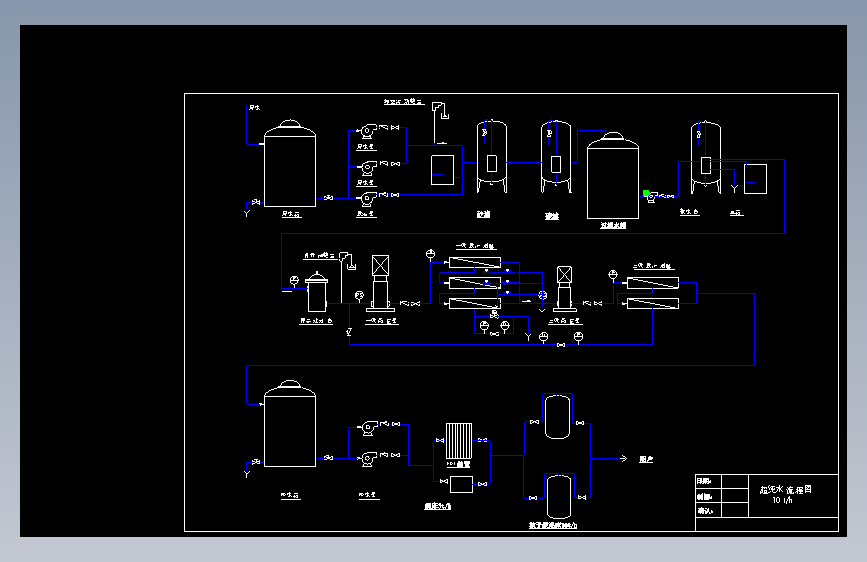Select the square dosing tank beside the first filter vessel

(442, 170)
